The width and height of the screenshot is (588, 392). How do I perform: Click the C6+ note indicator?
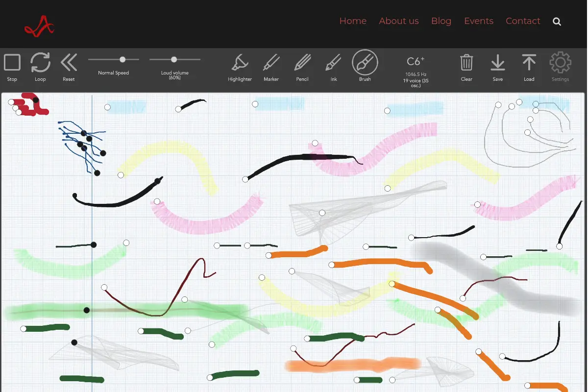pyautogui.click(x=416, y=61)
